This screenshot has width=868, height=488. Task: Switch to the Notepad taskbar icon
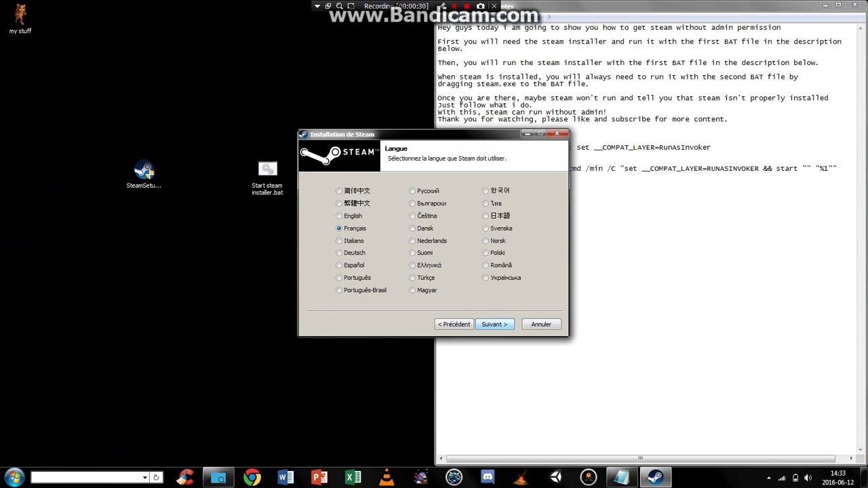pyautogui.click(x=622, y=477)
